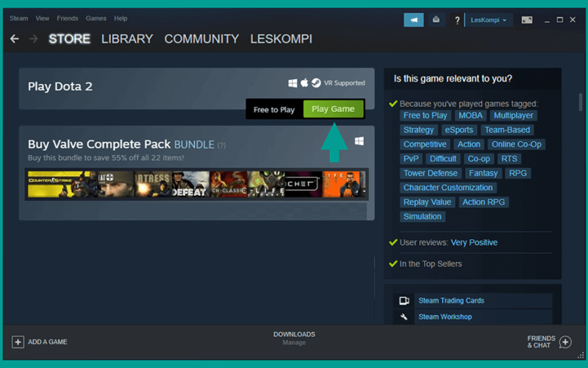The height and width of the screenshot is (368, 588).
Task: Click the eSports tag
Action: click(x=459, y=130)
